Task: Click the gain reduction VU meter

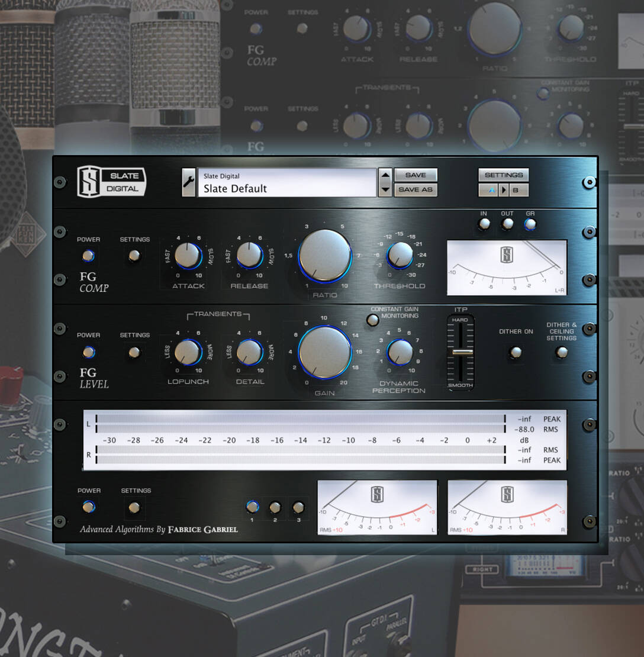Action: [507, 268]
